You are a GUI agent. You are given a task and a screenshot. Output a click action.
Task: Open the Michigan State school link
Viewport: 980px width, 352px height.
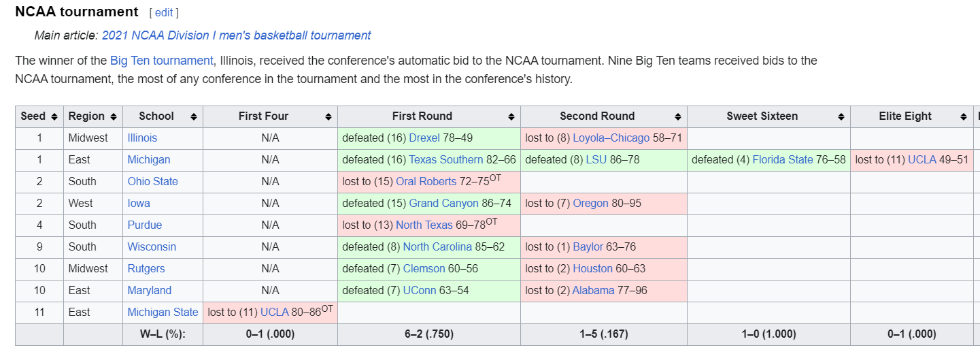(163, 312)
